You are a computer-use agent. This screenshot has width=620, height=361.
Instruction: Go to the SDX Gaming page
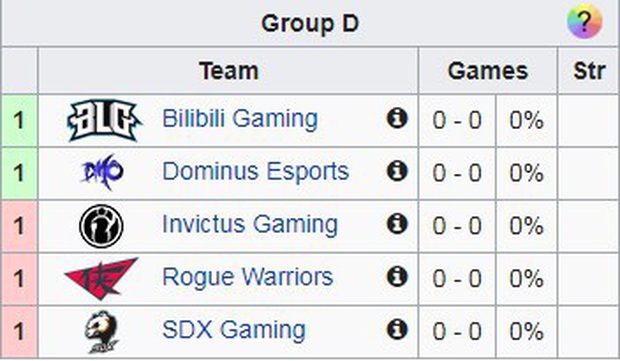click(234, 330)
